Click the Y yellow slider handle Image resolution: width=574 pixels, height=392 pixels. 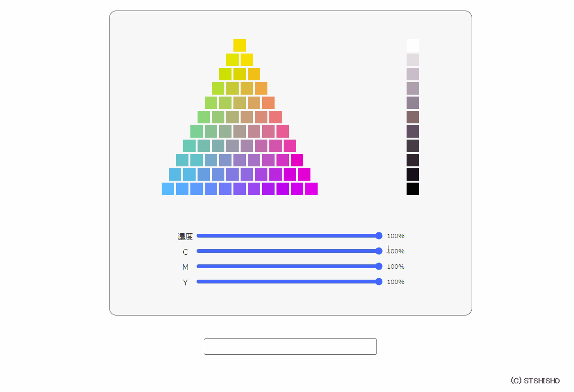point(379,282)
